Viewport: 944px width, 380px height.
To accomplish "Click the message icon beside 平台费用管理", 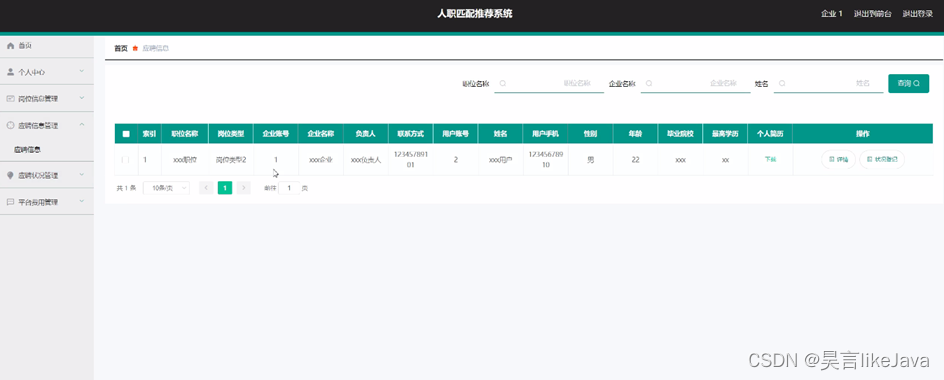I will click(10, 202).
